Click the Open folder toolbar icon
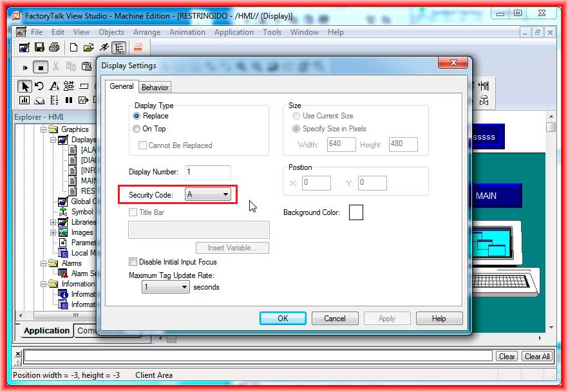This screenshot has width=568, height=392. [x=88, y=48]
